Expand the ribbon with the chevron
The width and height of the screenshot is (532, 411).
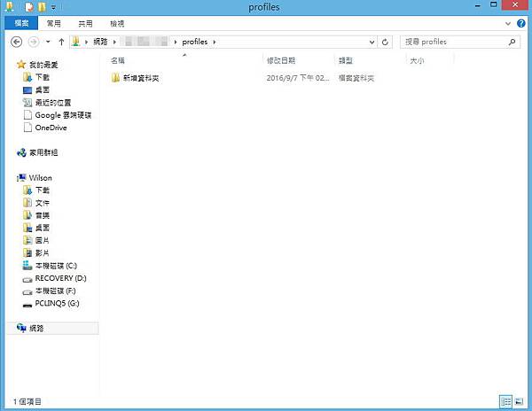pyautogui.click(x=508, y=23)
